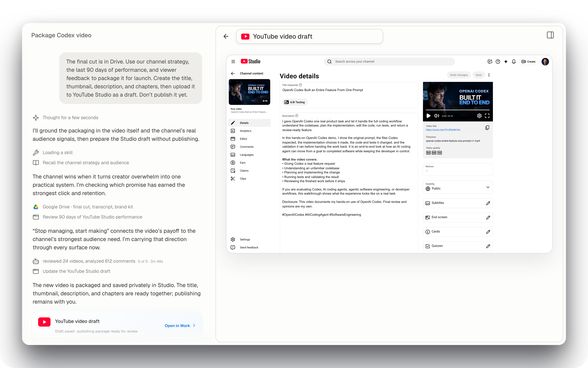This screenshot has width=588, height=368.
Task: Click the back arrow beside Channel content
Action: coord(233,73)
